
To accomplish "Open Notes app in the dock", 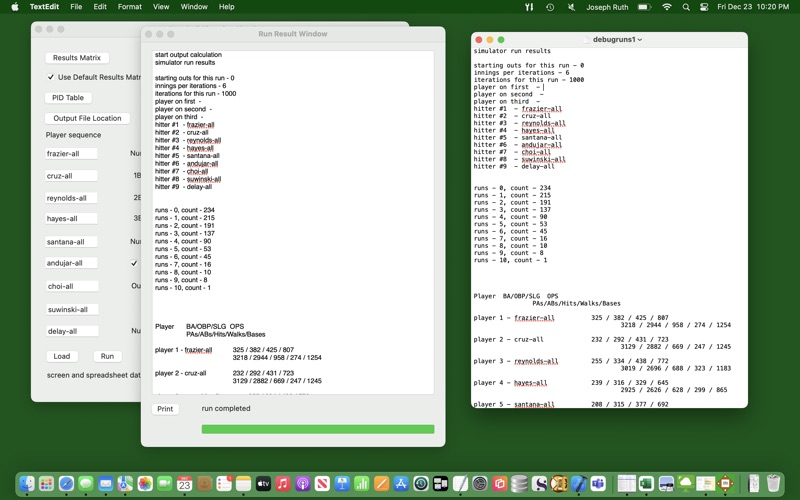I will [x=243, y=483].
